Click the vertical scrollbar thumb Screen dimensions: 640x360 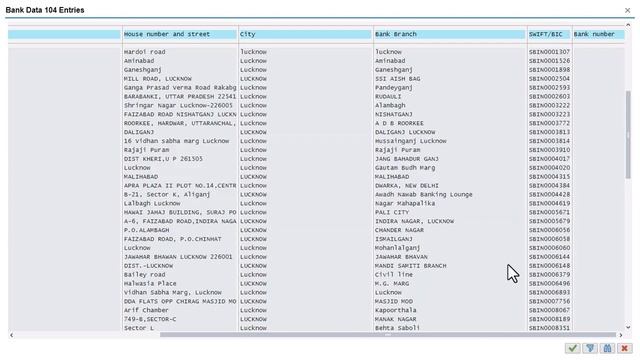tap(628, 135)
